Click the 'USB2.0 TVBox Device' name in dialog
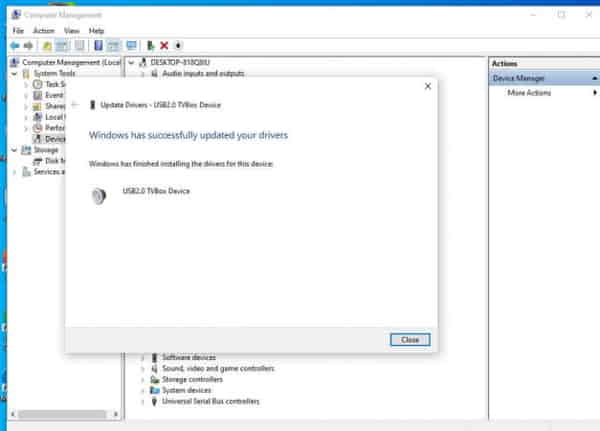This screenshot has height=431, width=600. (x=156, y=191)
